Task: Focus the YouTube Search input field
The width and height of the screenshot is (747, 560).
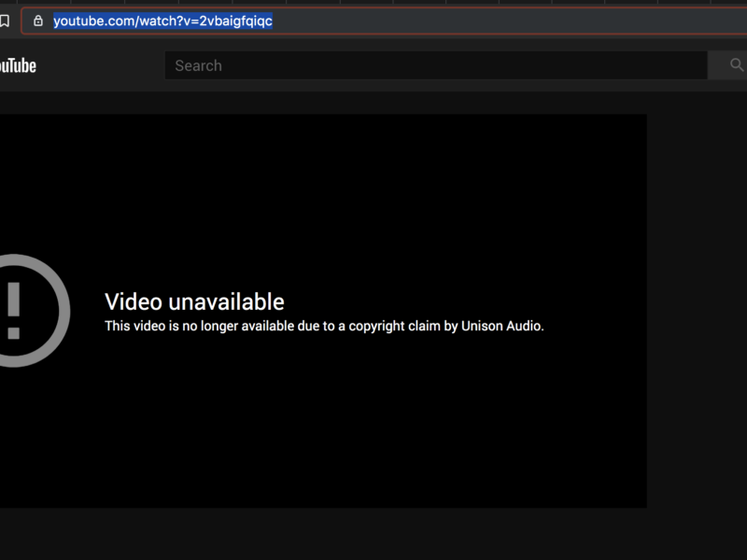Action: coord(435,65)
